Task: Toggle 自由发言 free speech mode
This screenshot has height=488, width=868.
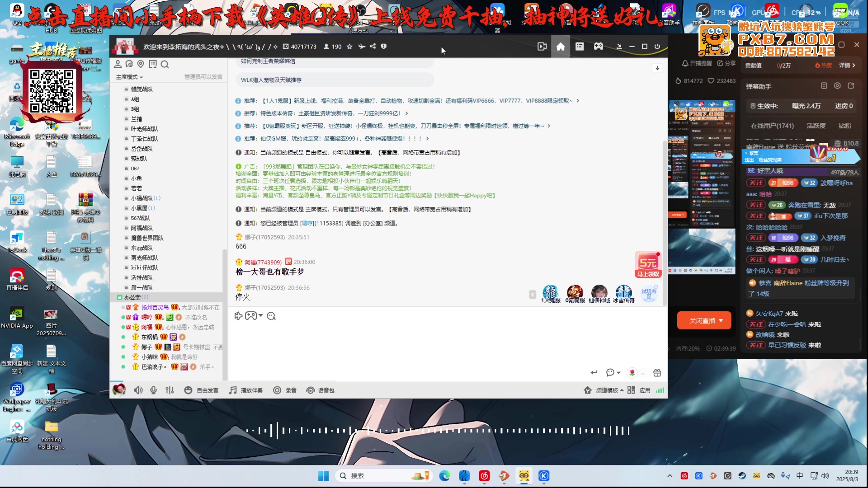Action: [x=202, y=390]
